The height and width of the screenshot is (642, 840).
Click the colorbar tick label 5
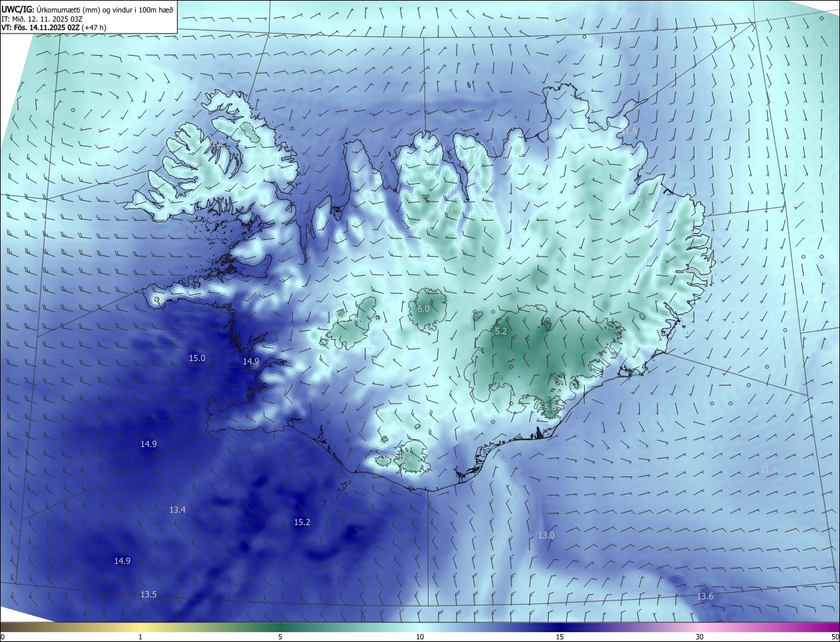pos(280,637)
